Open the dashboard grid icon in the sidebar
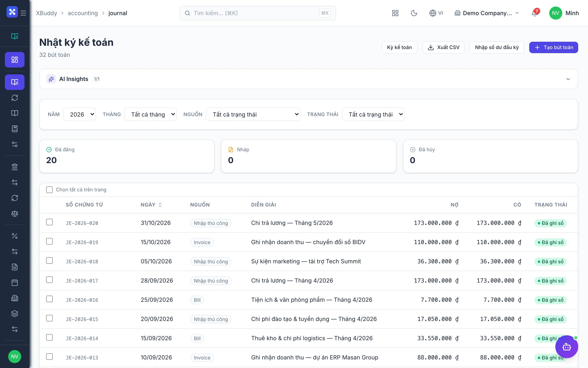This screenshot has height=368, width=588. tap(14, 60)
